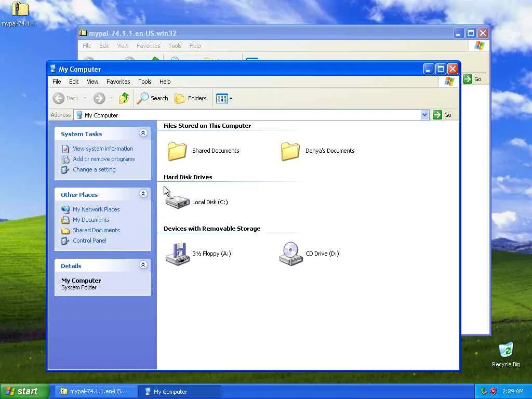Viewport: 532px width, 399px height.
Task: Click the View system information icon
Action: point(65,149)
